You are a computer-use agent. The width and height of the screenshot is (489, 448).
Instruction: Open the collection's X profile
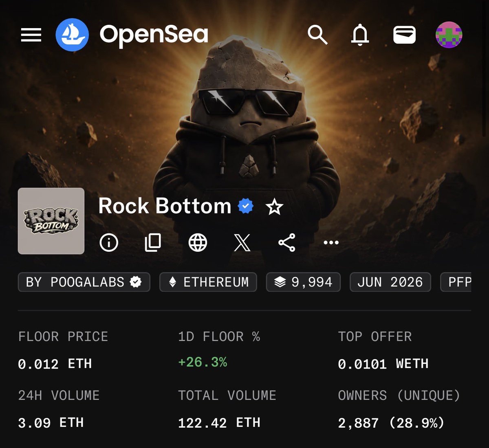click(242, 243)
